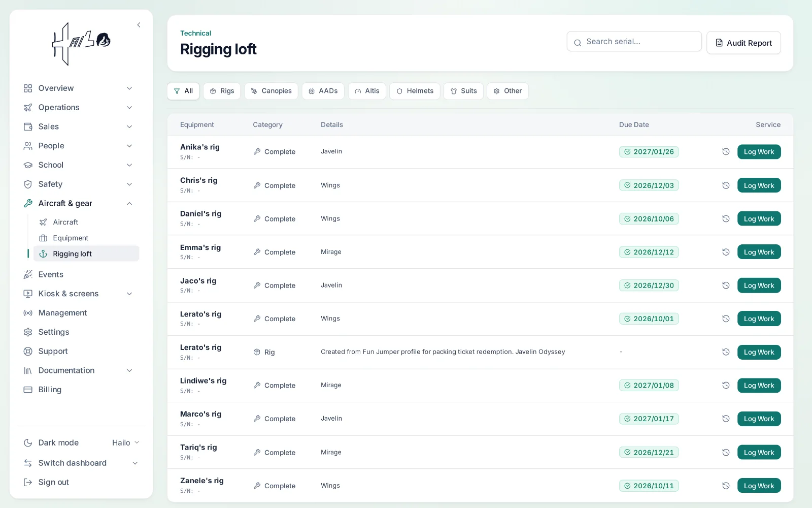Click the Safety shield icon
The width and height of the screenshot is (812, 508).
28,184
